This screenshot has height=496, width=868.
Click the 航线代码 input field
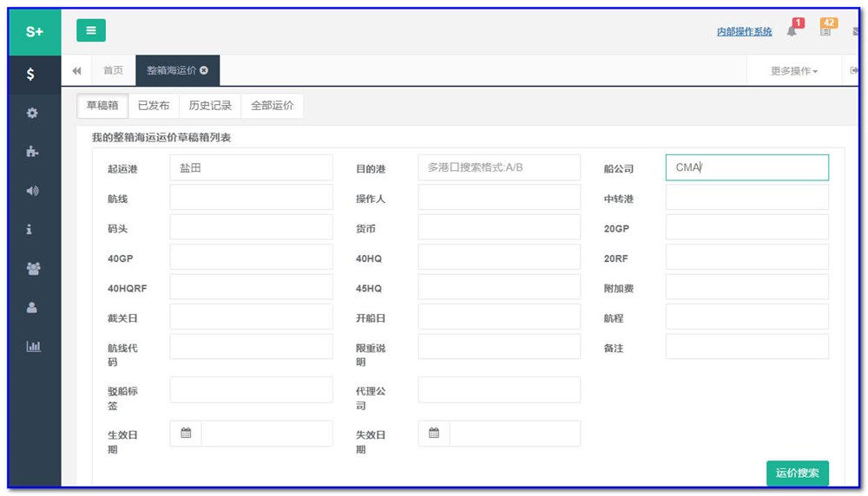tap(252, 347)
